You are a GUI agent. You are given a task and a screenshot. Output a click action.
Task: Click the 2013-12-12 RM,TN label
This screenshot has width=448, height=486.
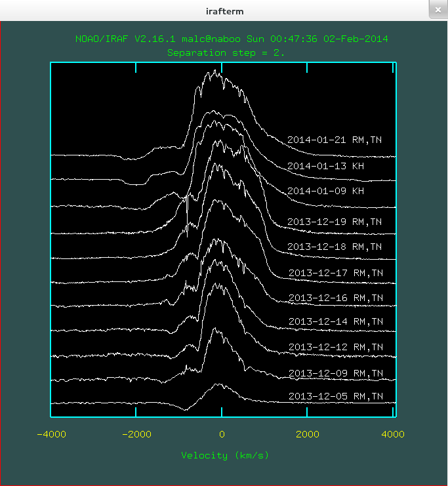point(335,346)
